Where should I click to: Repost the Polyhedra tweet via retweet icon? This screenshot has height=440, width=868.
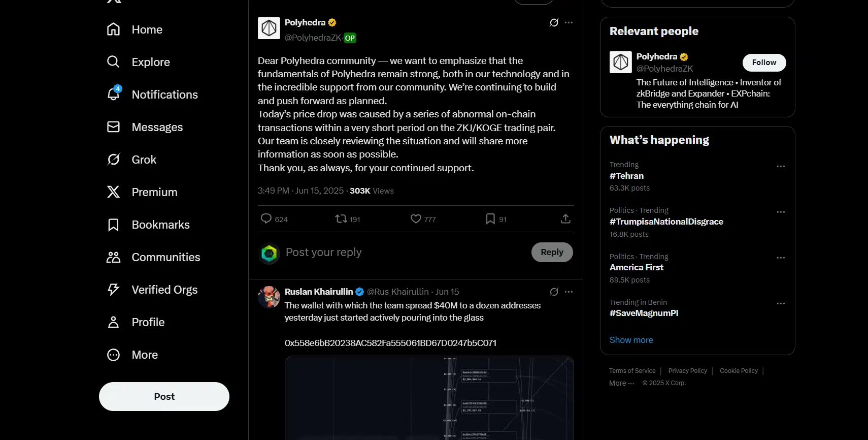tap(341, 219)
